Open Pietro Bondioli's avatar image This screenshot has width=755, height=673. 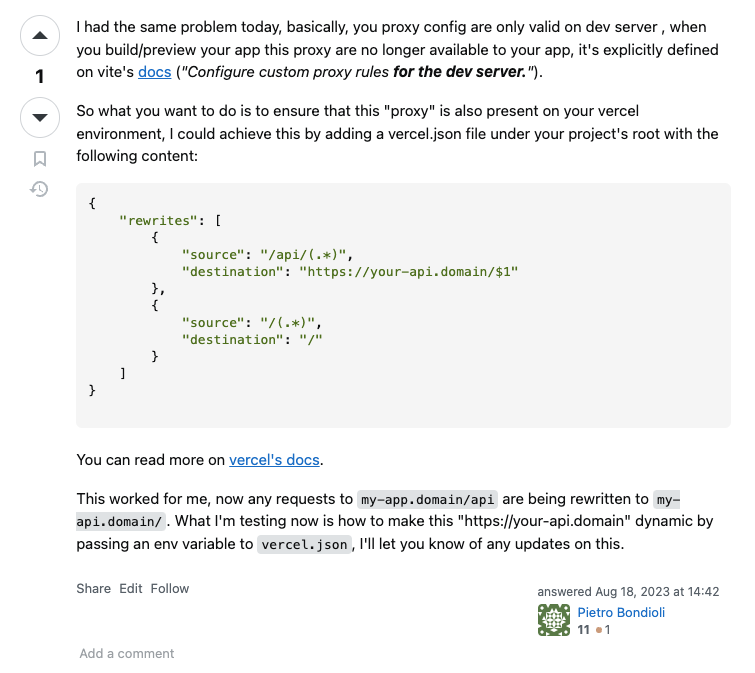pyautogui.click(x=554, y=620)
